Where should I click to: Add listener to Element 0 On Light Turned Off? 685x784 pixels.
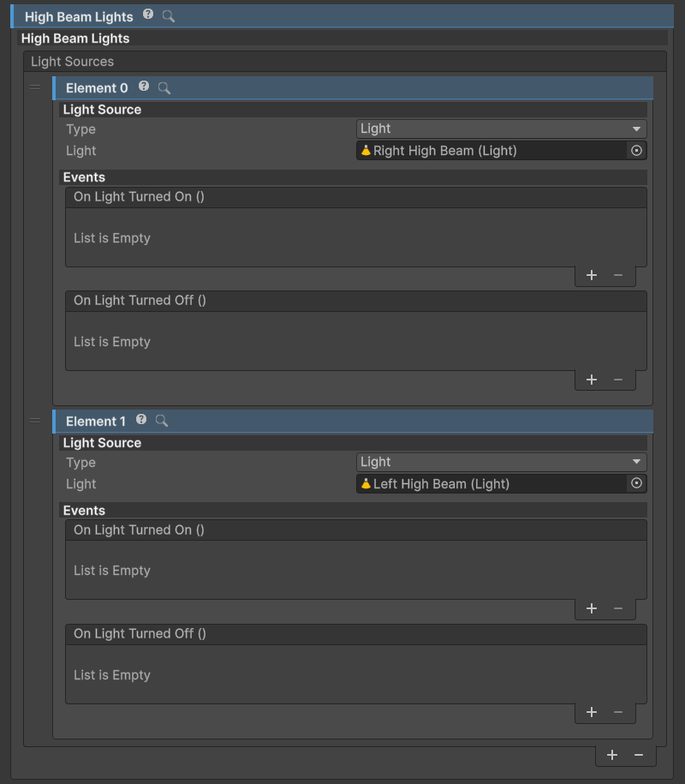pos(592,380)
